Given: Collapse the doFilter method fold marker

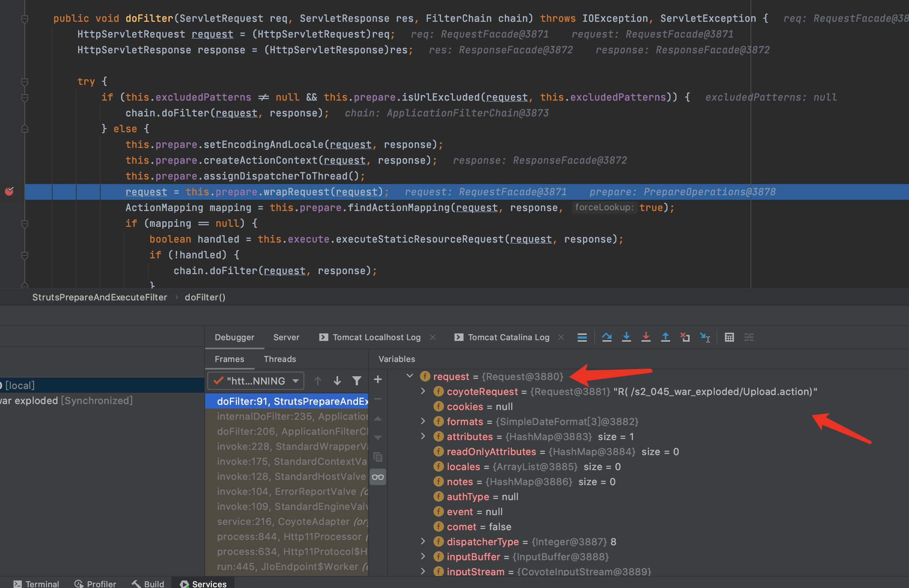Looking at the screenshot, I should click(25, 18).
